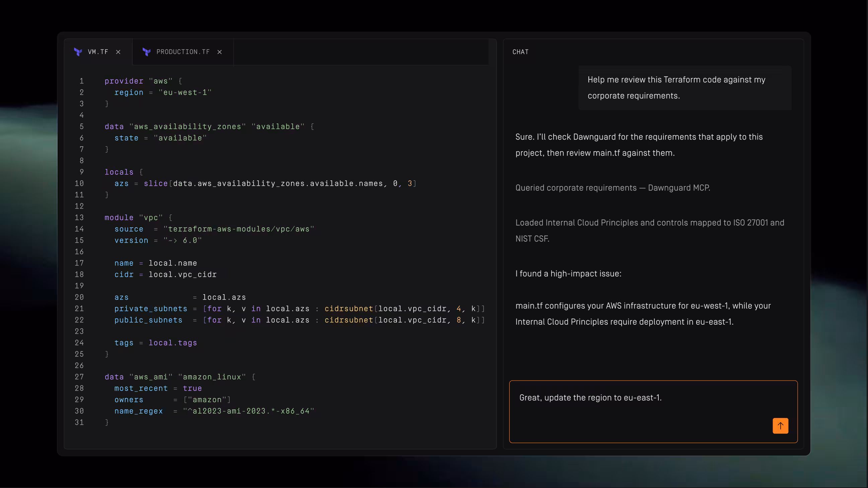868x488 pixels.
Task: Click "Loaded Internal Cloud Principles" status text
Action: pos(650,231)
